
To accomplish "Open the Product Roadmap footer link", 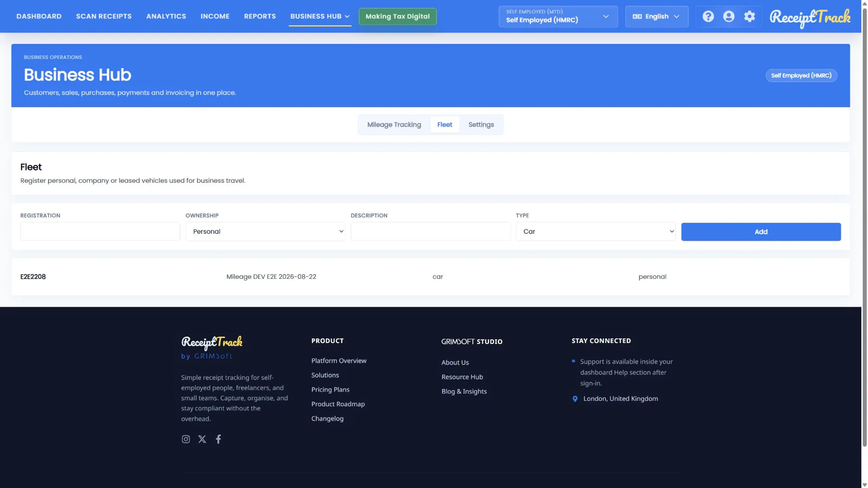I will coord(338,404).
